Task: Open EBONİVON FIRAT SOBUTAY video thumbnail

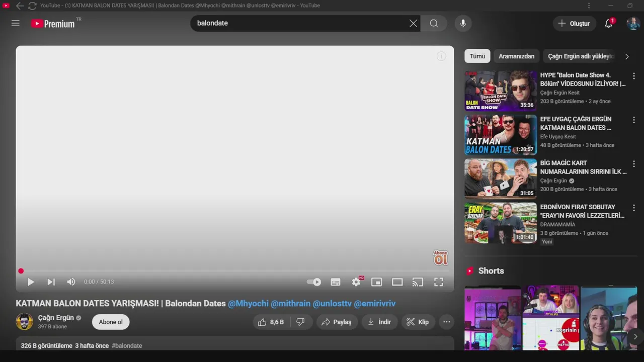Action: (501, 223)
